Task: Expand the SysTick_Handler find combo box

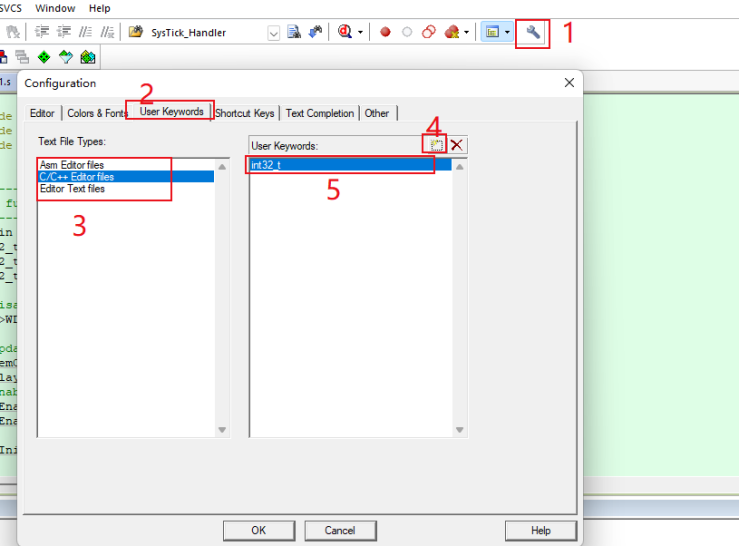Action: pyautogui.click(x=273, y=33)
